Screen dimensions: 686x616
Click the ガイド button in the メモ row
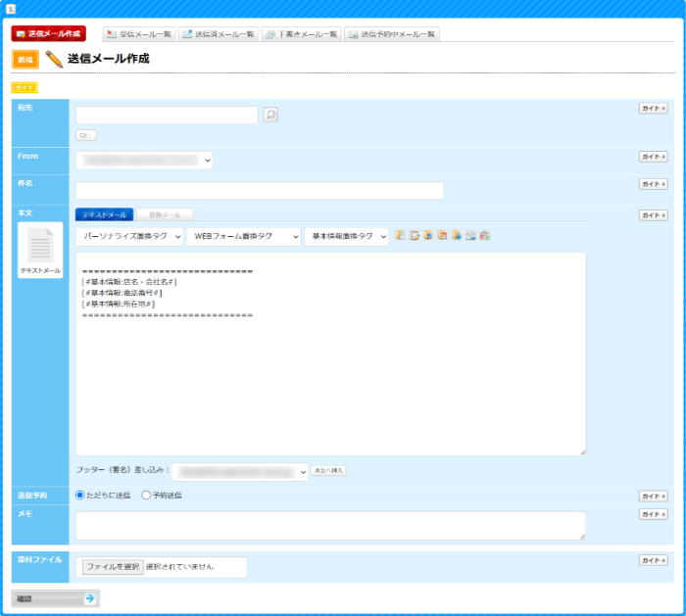point(654,514)
